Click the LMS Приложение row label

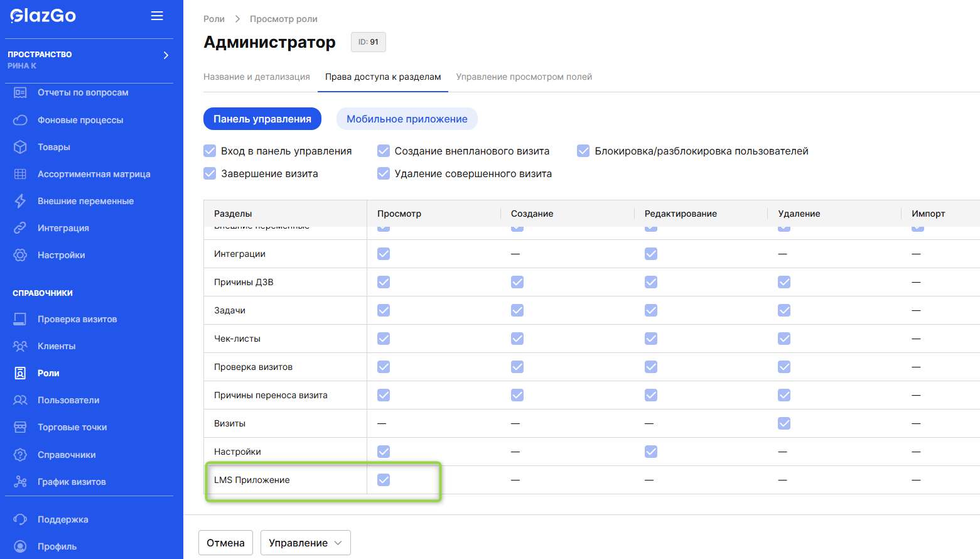pyautogui.click(x=252, y=480)
